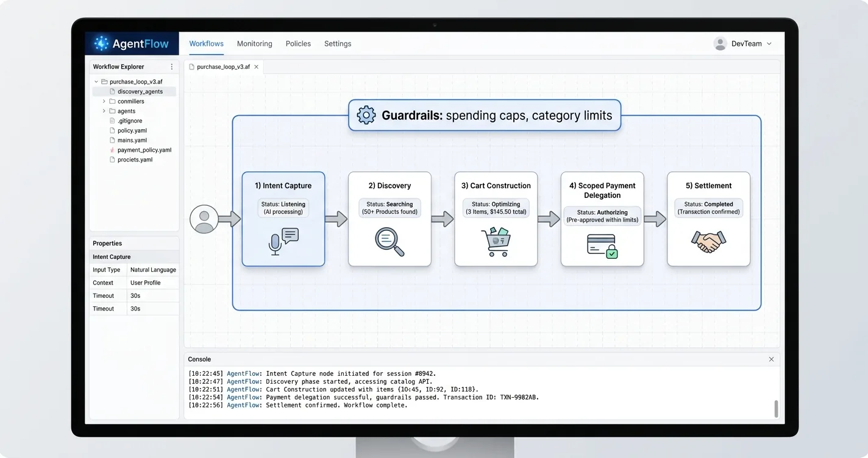Edit the Natural Language input type value

[153, 270]
